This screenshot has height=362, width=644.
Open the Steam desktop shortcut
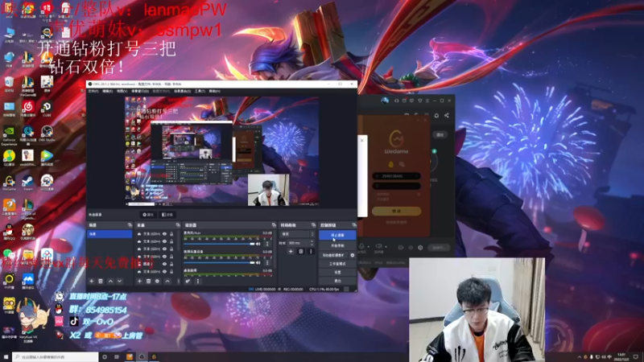[x=27, y=183]
